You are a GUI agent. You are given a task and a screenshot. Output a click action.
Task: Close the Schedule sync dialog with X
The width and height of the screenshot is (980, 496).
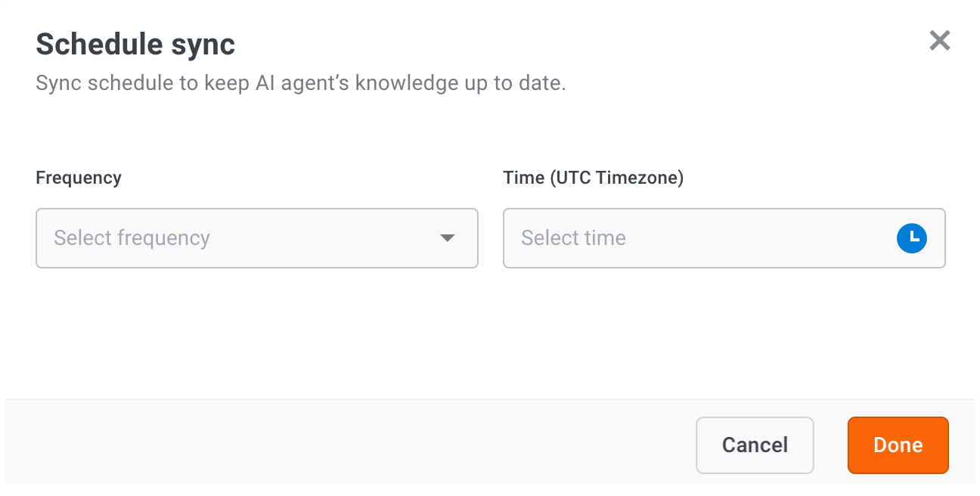click(939, 41)
